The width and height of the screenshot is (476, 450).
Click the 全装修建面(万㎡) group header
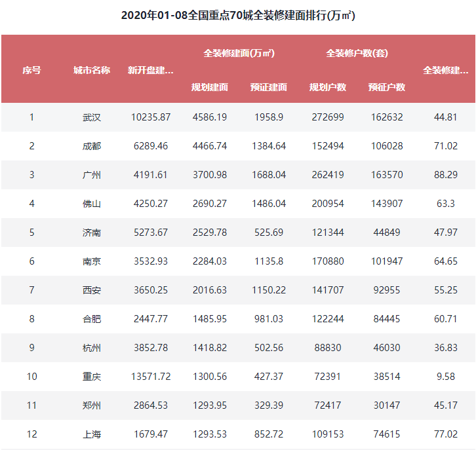[x=239, y=53]
